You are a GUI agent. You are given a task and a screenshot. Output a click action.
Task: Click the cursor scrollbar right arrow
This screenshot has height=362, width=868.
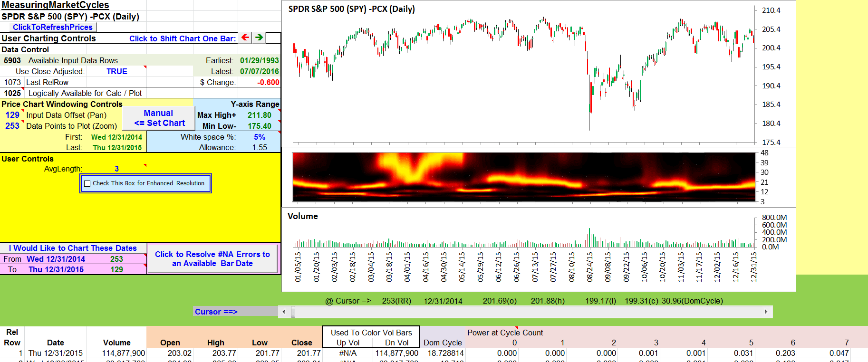coord(766,312)
